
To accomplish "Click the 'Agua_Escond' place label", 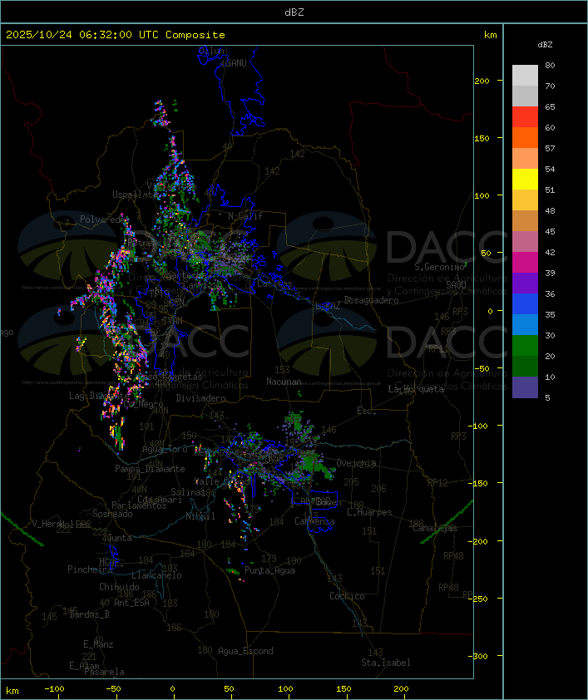I will 245,651.
